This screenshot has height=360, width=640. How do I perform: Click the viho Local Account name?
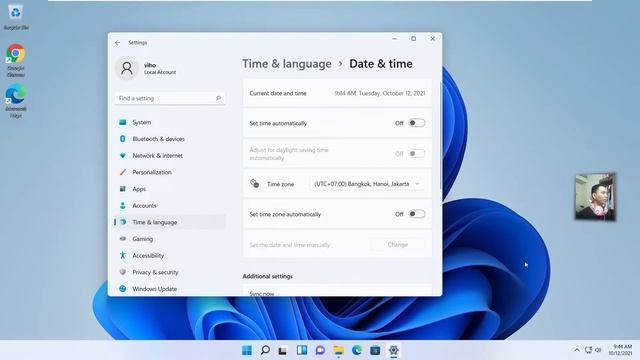(160, 69)
